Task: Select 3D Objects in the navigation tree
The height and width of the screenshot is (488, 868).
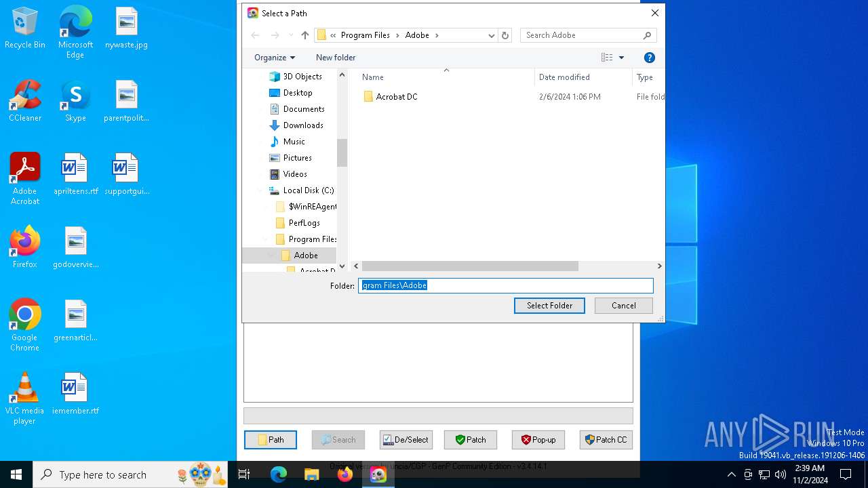Action: (296, 77)
